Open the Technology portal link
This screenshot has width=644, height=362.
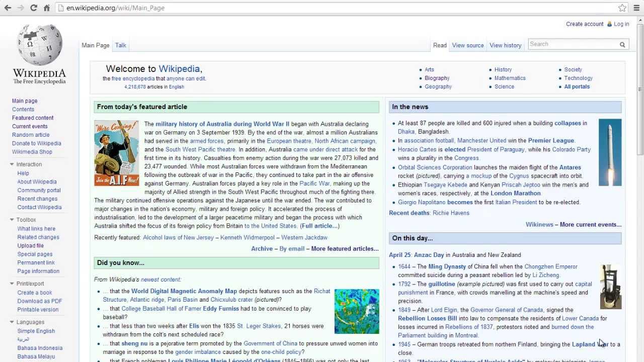pos(579,78)
